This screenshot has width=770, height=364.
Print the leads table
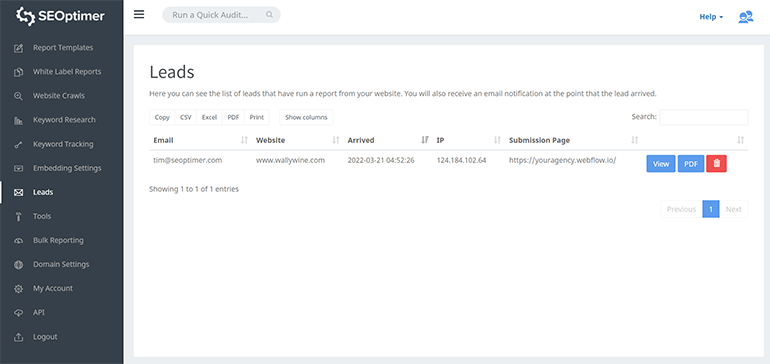(x=257, y=117)
